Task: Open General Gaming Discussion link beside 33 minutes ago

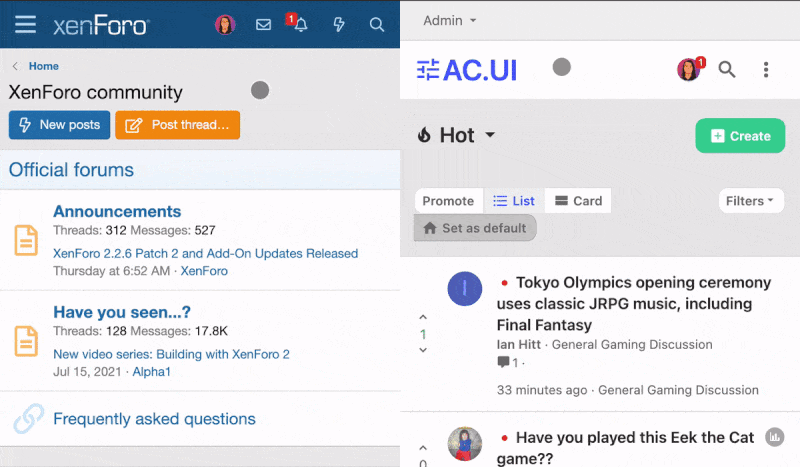Action: [x=678, y=390]
